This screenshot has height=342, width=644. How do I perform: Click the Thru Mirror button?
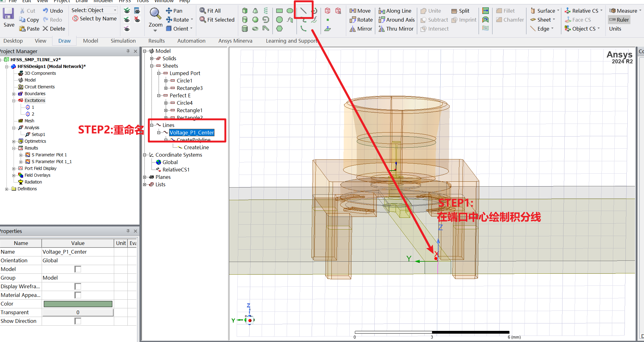[396, 29]
